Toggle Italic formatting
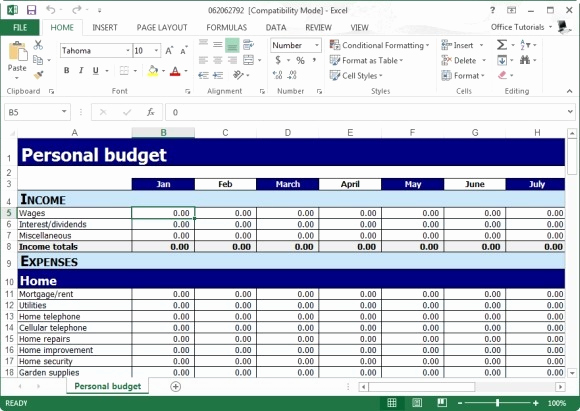 (x=81, y=71)
